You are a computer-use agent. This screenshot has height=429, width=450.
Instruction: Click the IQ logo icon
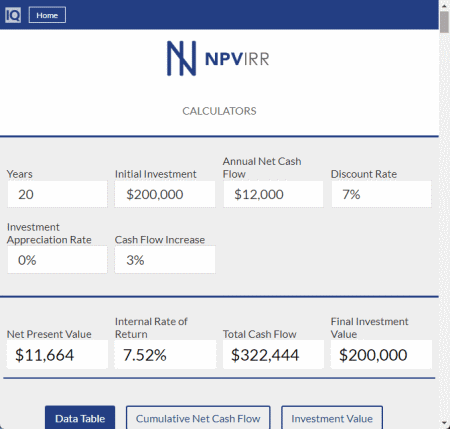(x=13, y=15)
